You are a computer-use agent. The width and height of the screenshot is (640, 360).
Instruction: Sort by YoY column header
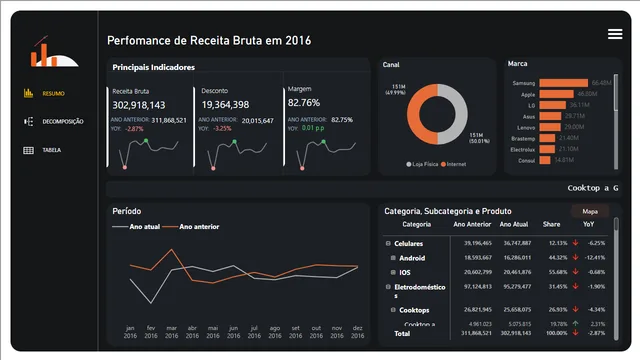588,224
